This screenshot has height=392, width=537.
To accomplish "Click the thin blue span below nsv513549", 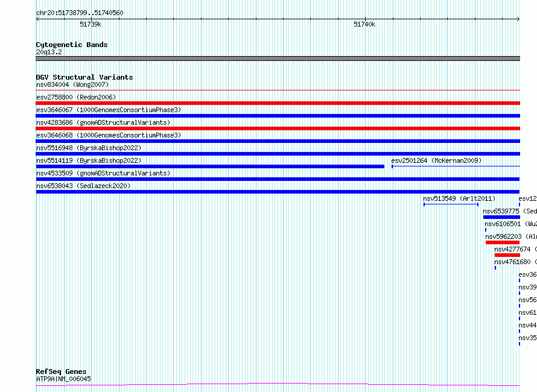I will (451, 204).
